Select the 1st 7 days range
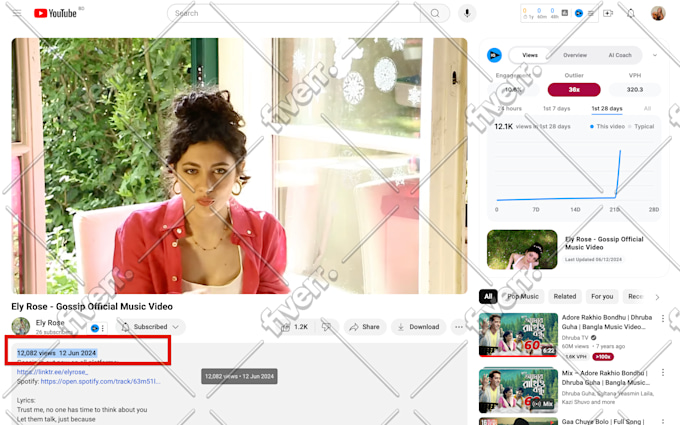 coord(556,108)
